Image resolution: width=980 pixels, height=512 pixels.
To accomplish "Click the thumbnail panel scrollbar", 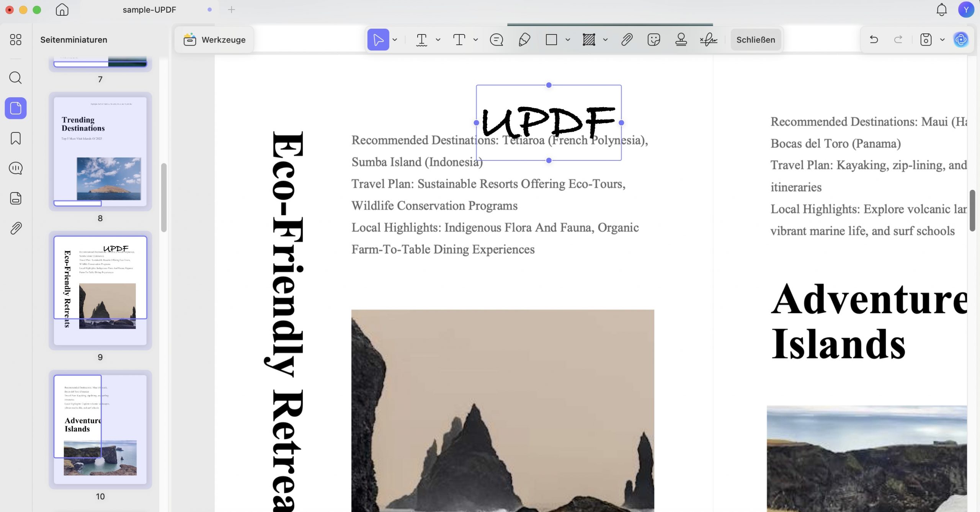I will click(x=164, y=197).
